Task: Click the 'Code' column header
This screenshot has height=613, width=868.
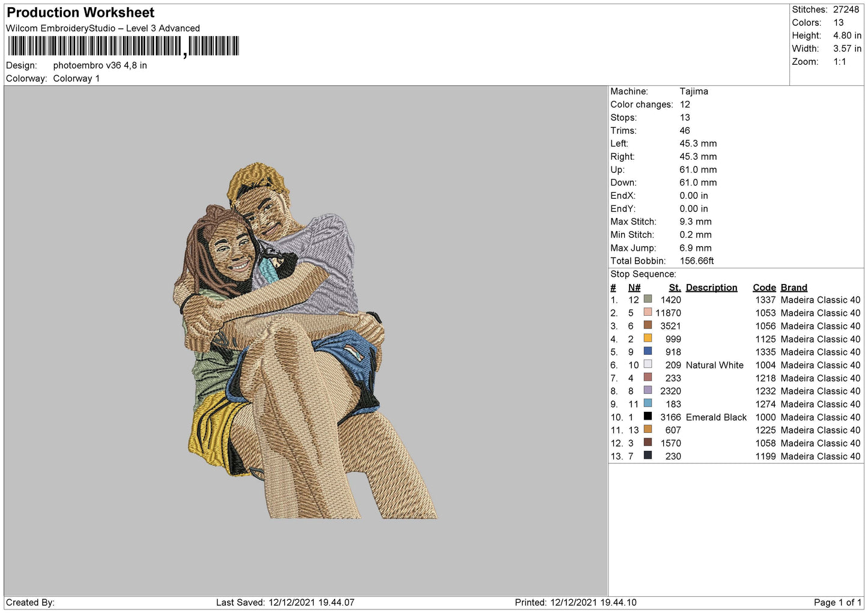Action: [x=764, y=288]
